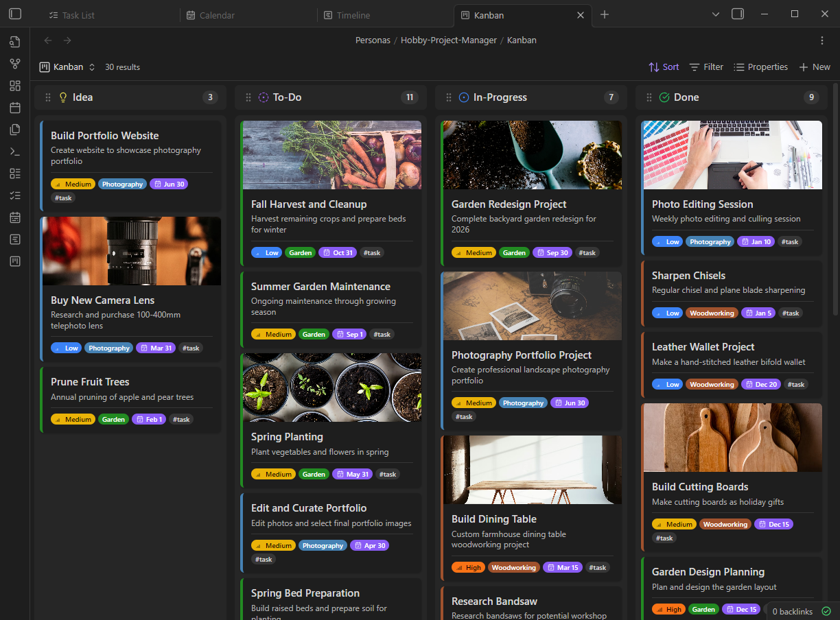Click the Fall Harvest and Cleanup card image
The image size is (840, 620).
tap(331, 155)
